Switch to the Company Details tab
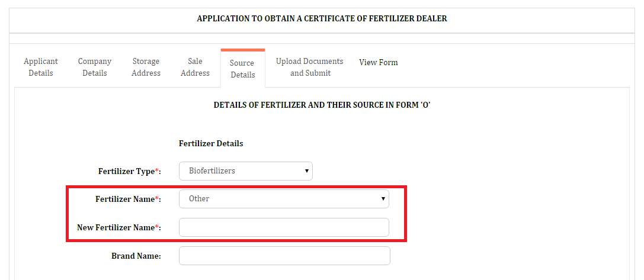644x280 pixels. (94, 67)
